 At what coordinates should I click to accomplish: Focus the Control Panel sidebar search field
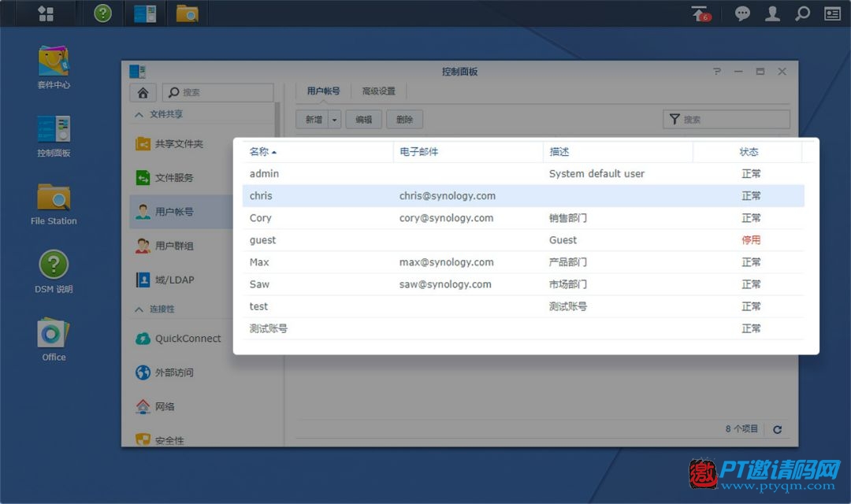[217, 92]
